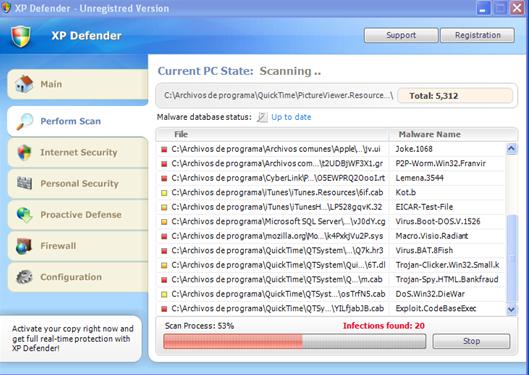529x375 pixels.
Task: Select the osTrfN5.cab file path
Action: click(278, 294)
